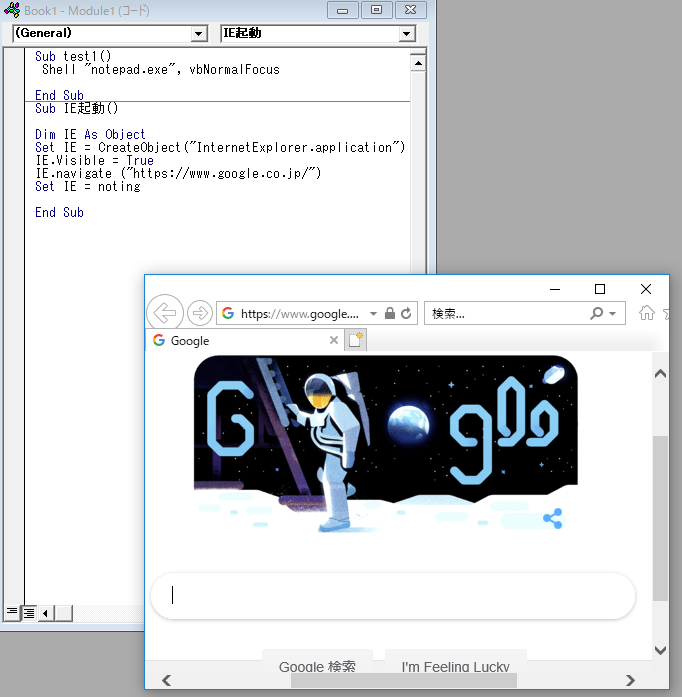The image size is (682, 697).
Task: Click the moon landing doodle image
Action: pos(386,444)
